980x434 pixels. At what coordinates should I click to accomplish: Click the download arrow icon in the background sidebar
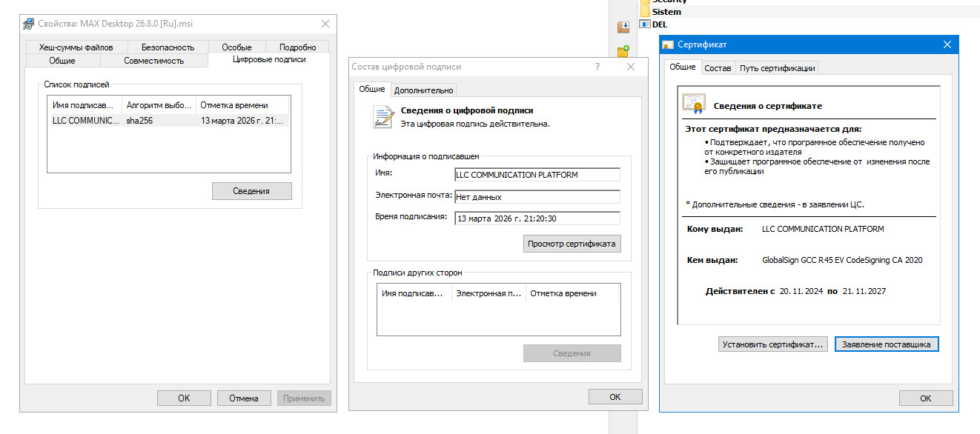[623, 27]
